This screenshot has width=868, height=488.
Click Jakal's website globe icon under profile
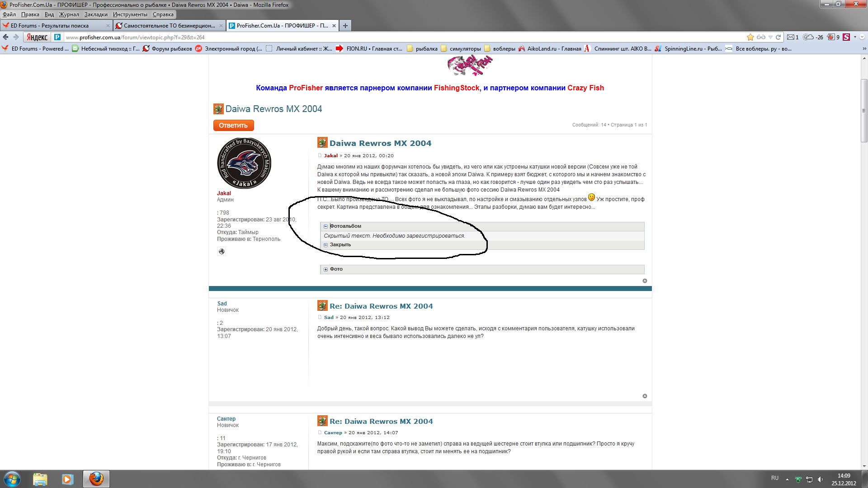coord(222,252)
